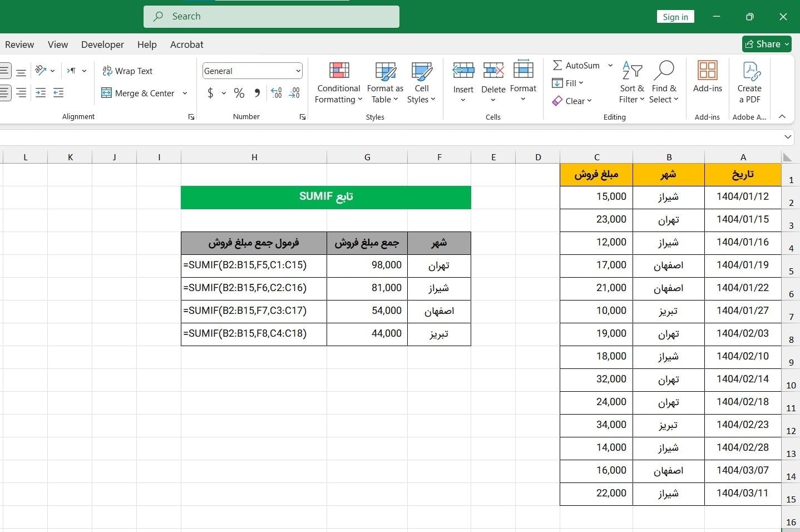800x532 pixels.
Task: Click the Add-ins icon
Action: click(x=707, y=71)
